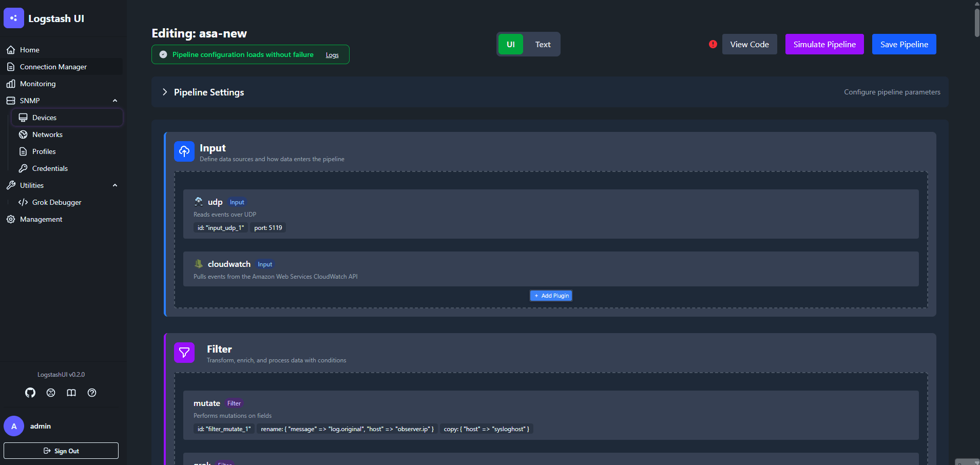Click the Home house icon
The width and height of the screenshot is (980, 465).
click(11, 50)
